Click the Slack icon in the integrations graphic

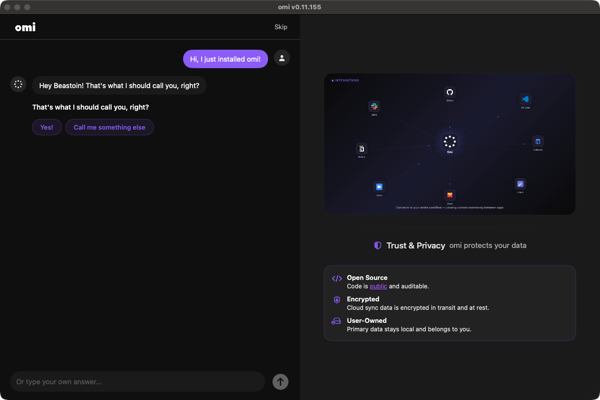tap(374, 106)
